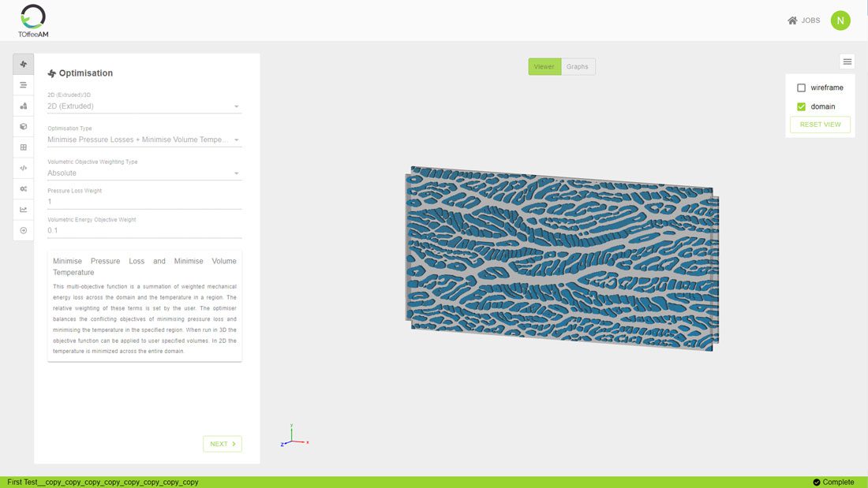Image resolution: width=868 pixels, height=488 pixels.
Task: Open the code brackets sidebar icon
Action: click(x=24, y=168)
